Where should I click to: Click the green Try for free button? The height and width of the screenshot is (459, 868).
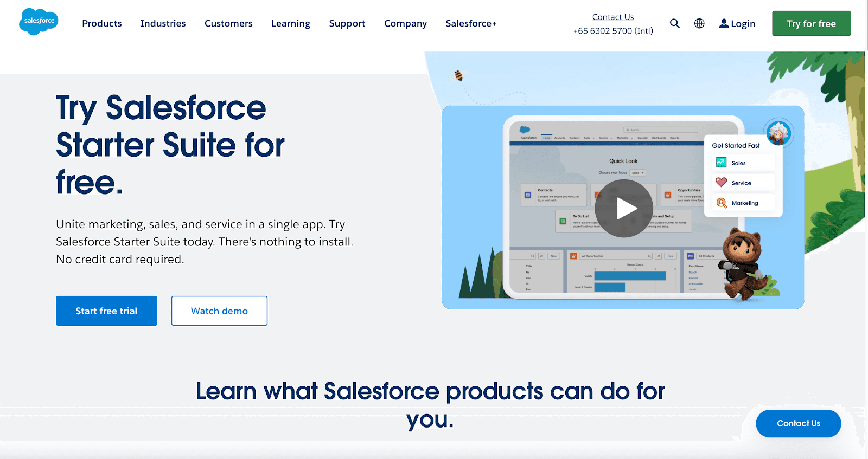point(812,23)
